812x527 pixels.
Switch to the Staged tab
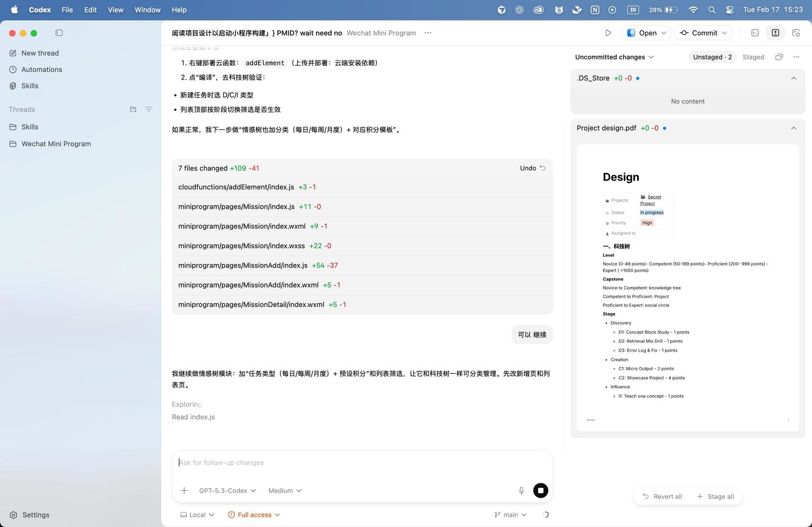(x=753, y=57)
